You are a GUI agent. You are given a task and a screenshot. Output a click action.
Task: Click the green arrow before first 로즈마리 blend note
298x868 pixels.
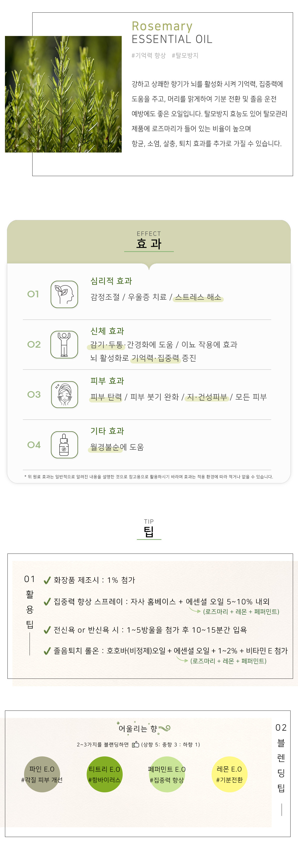pos(195,610)
